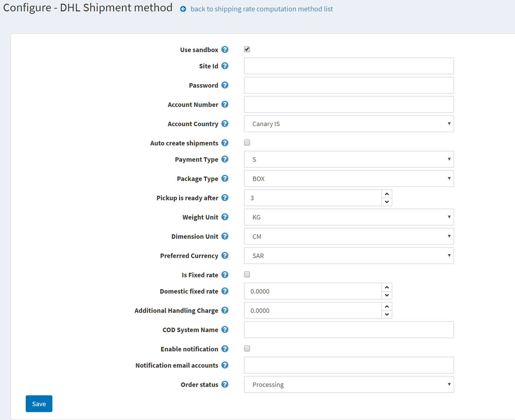Image resolution: width=515 pixels, height=420 pixels.
Task: Click the help icon next to Auto create shipments
Action: [x=225, y=143]
